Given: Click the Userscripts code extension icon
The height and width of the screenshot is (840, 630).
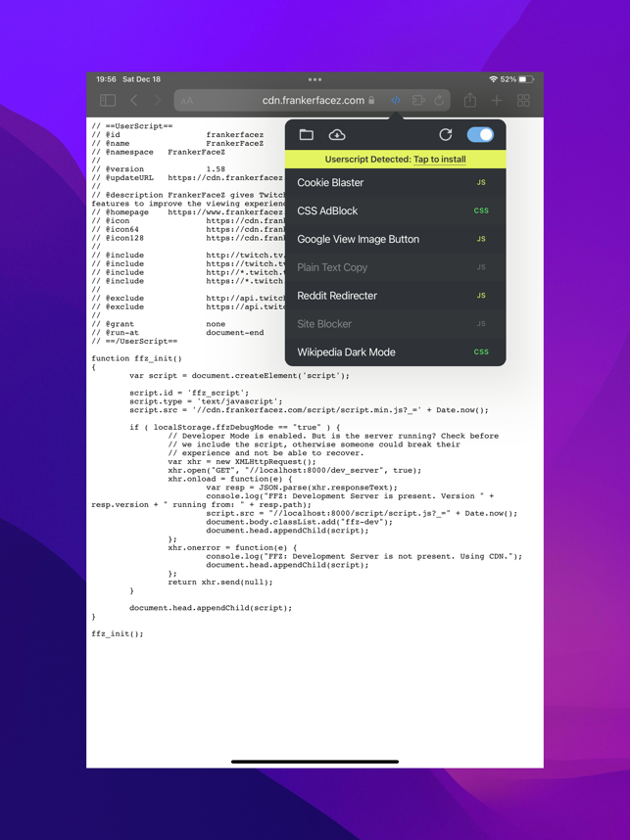Looking at the screenshot, I should [396, 100].
